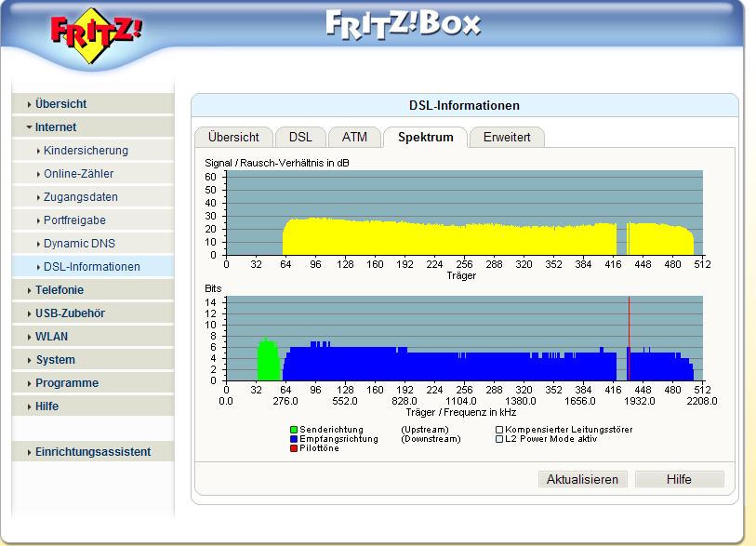Screen dimensions: 756x546
Task: Switch to the ATM tab
Action: click(x=354, y=138)
